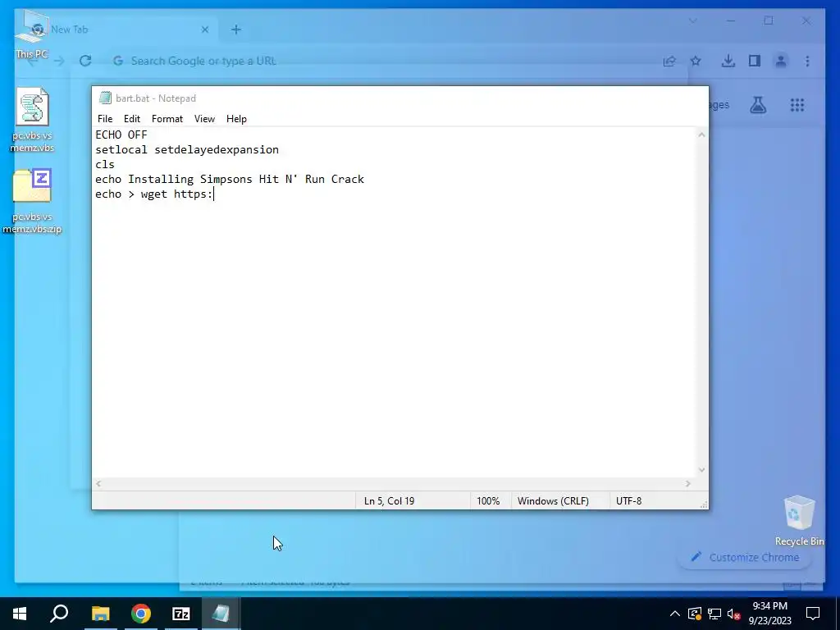Select the pc.vbs vs memz.vbs desktop file
This screenshot has width=840, height=630.
click(32, 121)
